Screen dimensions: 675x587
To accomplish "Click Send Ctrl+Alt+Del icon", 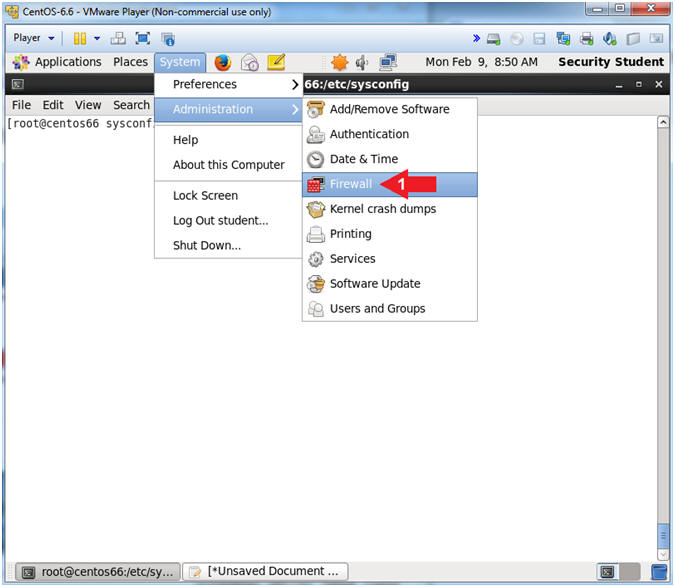I will (x=118, y=39).
